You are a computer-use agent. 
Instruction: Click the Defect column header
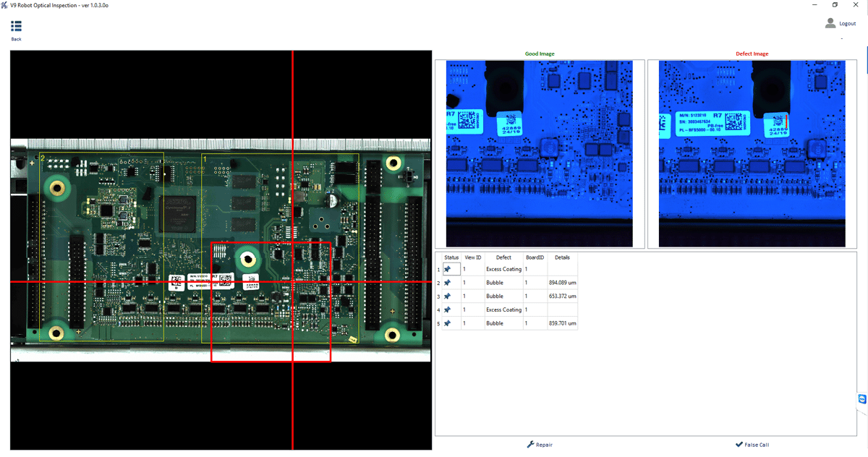pos(504,257)
